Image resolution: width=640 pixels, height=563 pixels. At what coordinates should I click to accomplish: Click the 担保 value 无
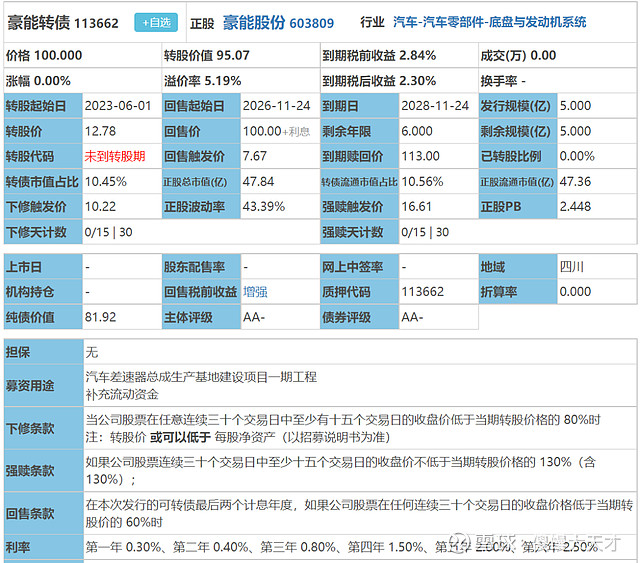[92, 352]
